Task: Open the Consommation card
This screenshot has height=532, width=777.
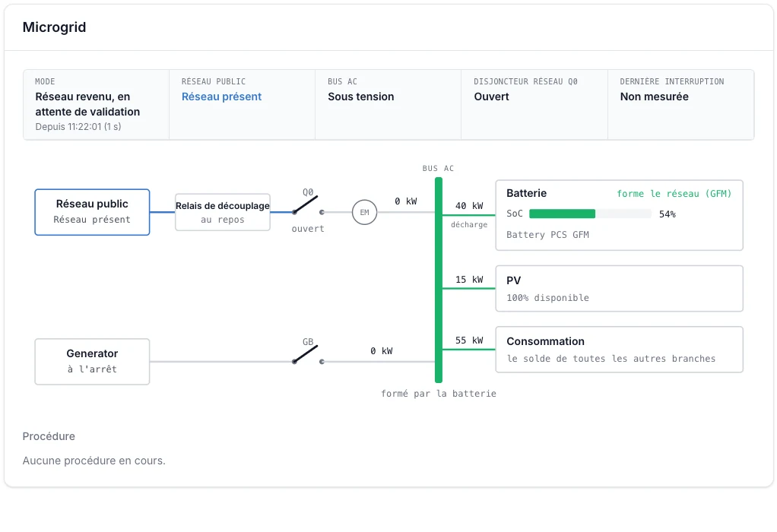Action: (620, 350)
